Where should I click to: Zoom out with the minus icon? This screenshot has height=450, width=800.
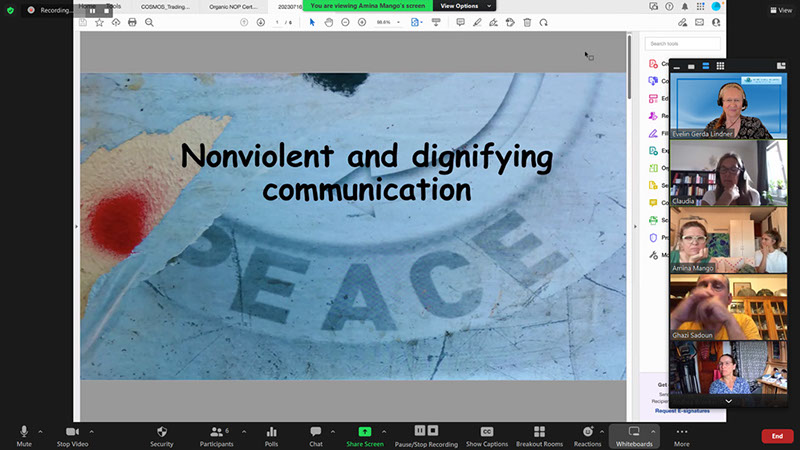[x=345, y=22]
